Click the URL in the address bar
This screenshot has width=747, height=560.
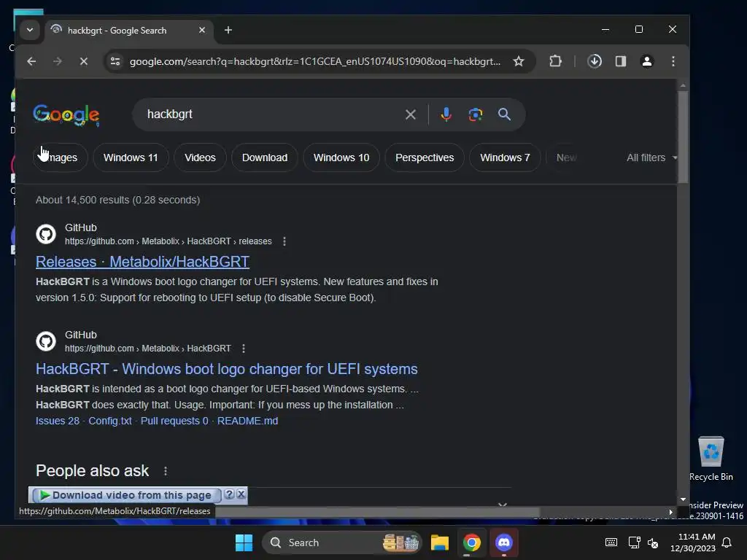click(315, 61)
